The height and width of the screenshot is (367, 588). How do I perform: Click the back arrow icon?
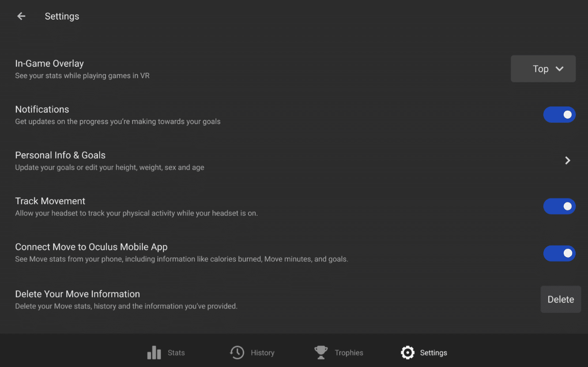pyautogui.click(x=21, y=16)
